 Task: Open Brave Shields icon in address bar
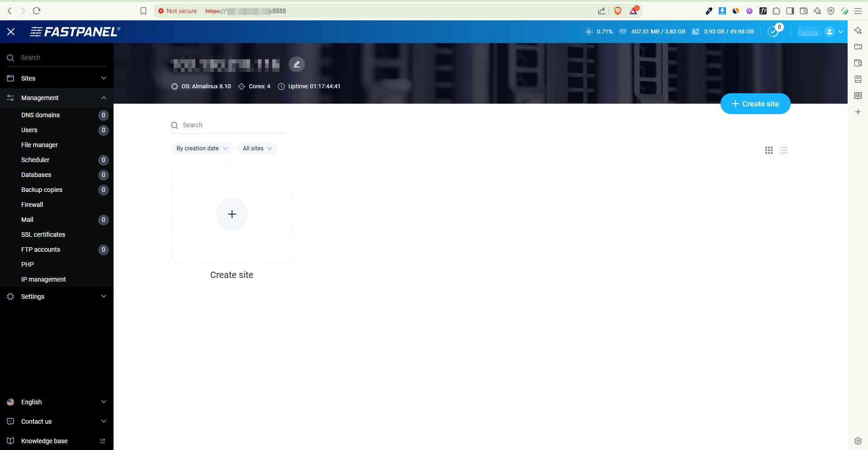(618, 11)
